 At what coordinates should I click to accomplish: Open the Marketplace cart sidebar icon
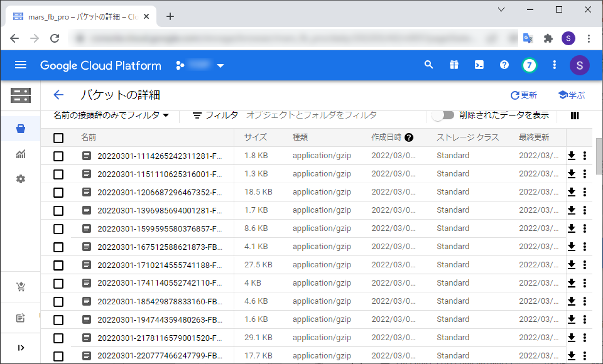(x=21, y=286)
